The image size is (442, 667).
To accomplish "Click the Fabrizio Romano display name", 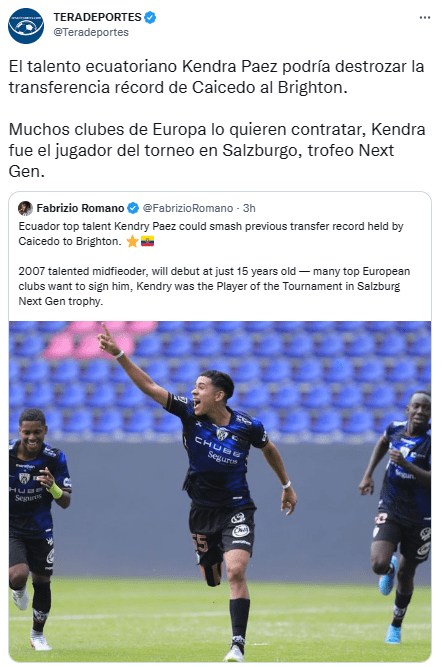I will pos(80,208).
